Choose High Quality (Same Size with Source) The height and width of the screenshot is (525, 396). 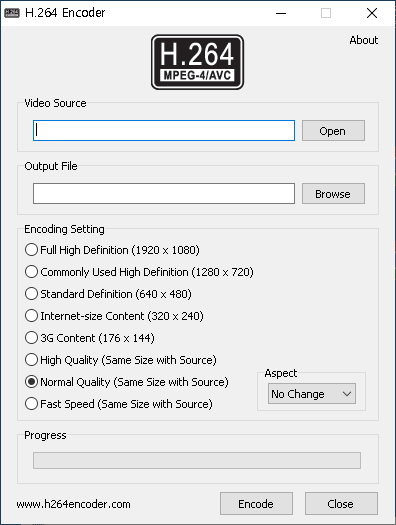(x=121, y=360)
